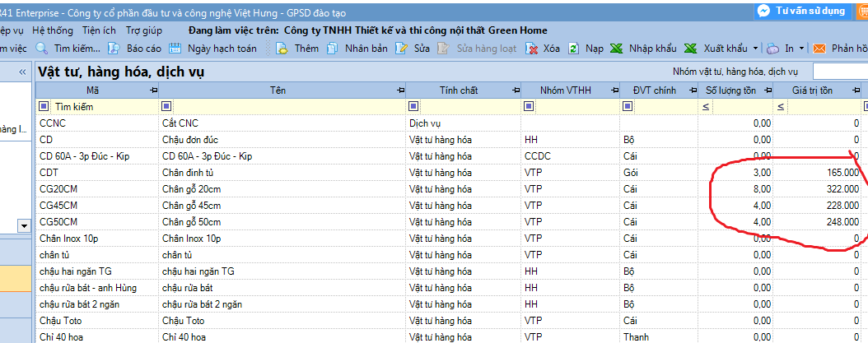Open the Hệ thống menu
The width and height of the screenshot is (868, 343).
(x=53, y=30)
